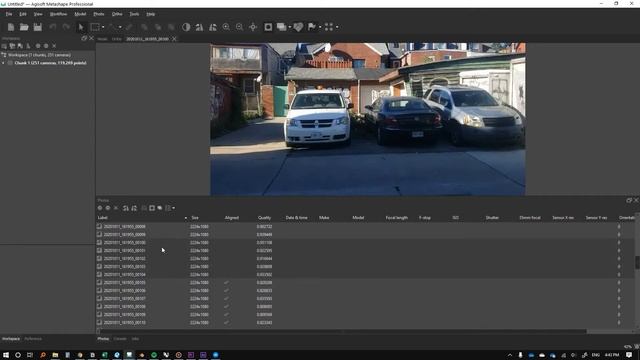Select the Workspace root tree item

click(x=39, y=55)
